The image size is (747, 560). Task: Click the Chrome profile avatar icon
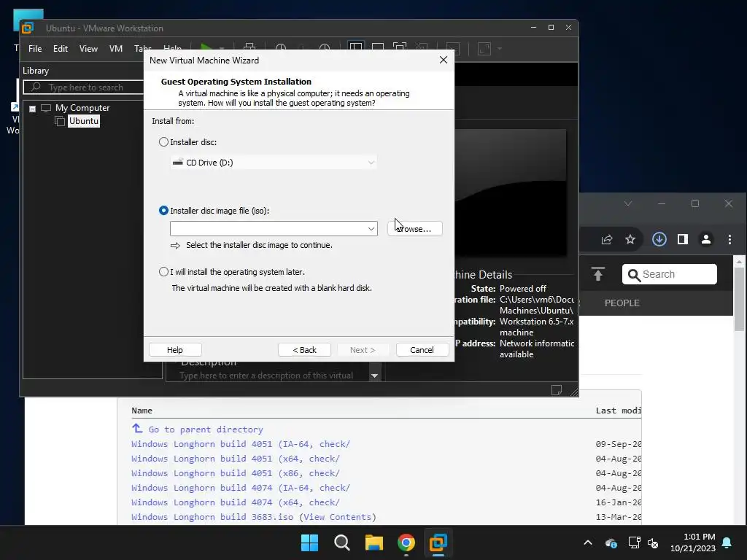[706, 239]
